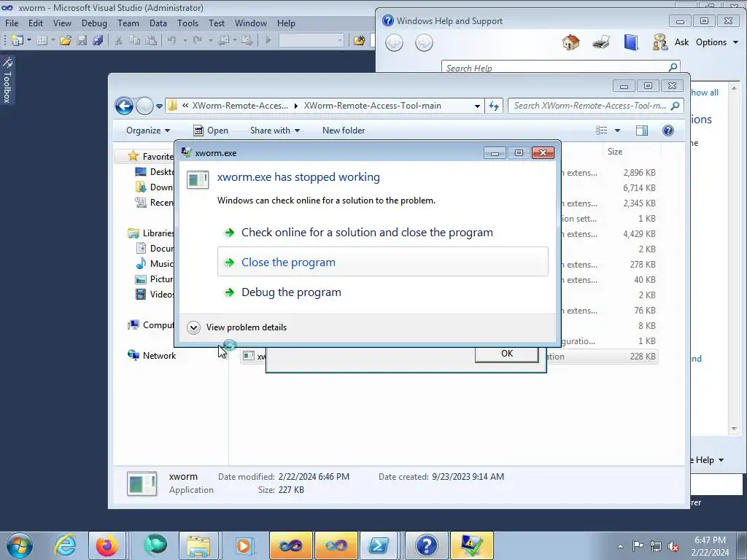Click Action Center flag icon in system tray
This screenshot has width=747, height=560.
pyautogui.click(x=638, y=546)
